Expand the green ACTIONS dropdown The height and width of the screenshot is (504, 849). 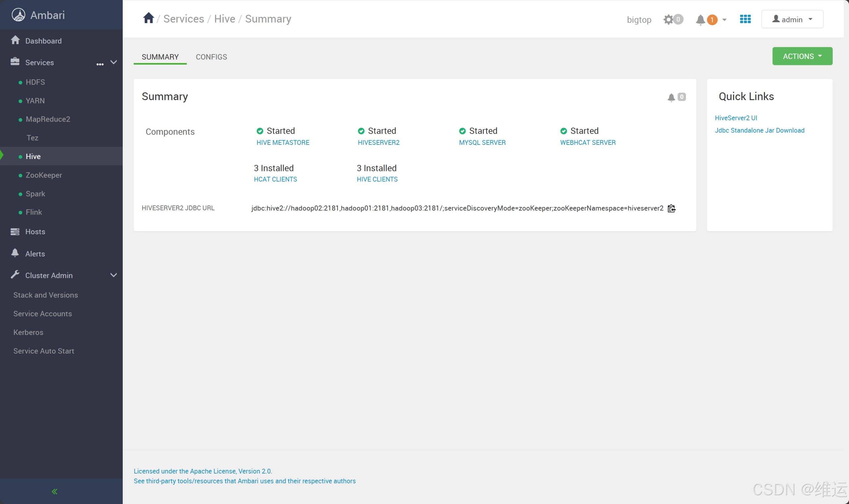coord(802,56)
